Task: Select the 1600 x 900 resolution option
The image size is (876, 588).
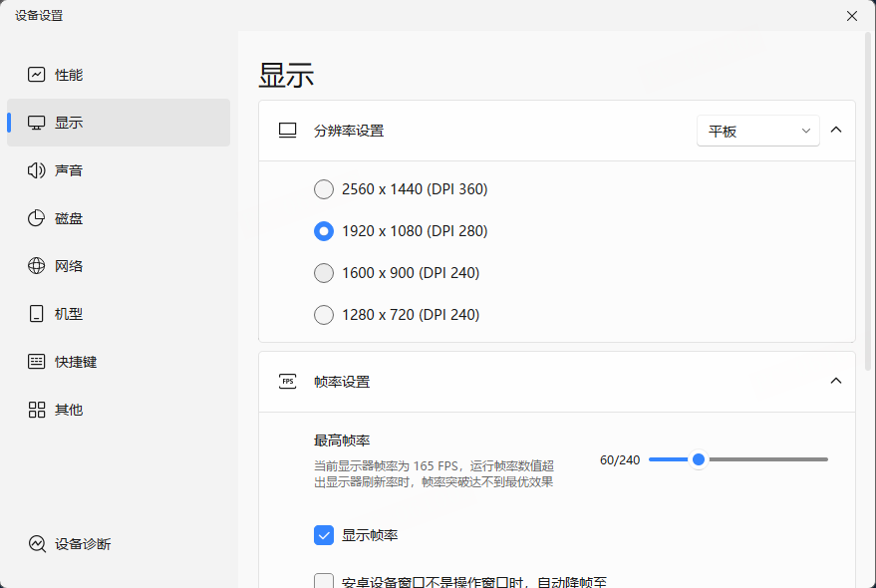Action: 323,272
